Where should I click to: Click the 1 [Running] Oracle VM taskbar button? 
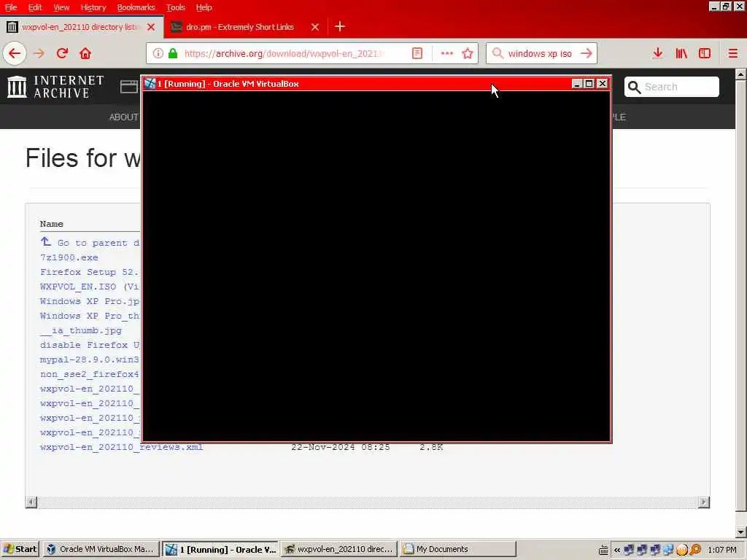pyautogui.click(x=220, y=550)
